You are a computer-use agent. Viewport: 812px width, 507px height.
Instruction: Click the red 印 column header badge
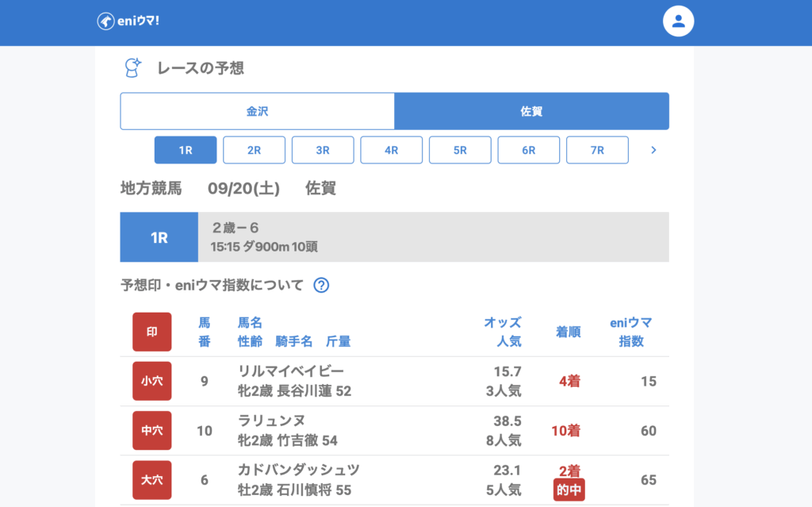tap(151, 332)
